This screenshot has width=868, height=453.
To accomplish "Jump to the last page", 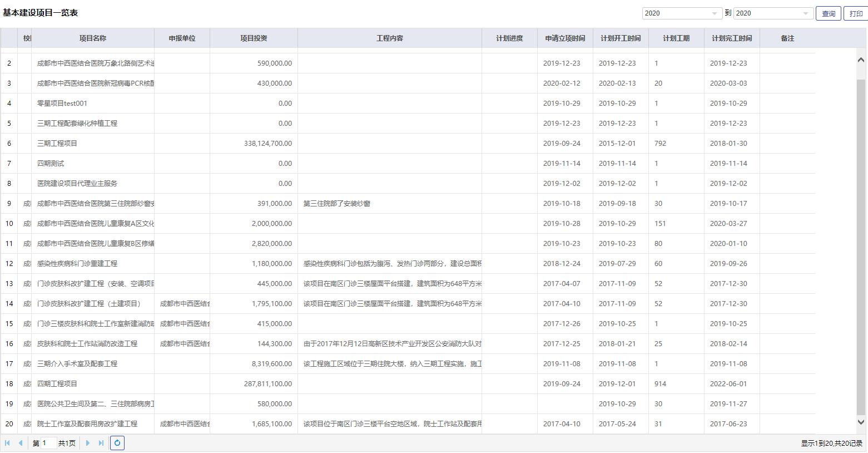I will [101, 443].
